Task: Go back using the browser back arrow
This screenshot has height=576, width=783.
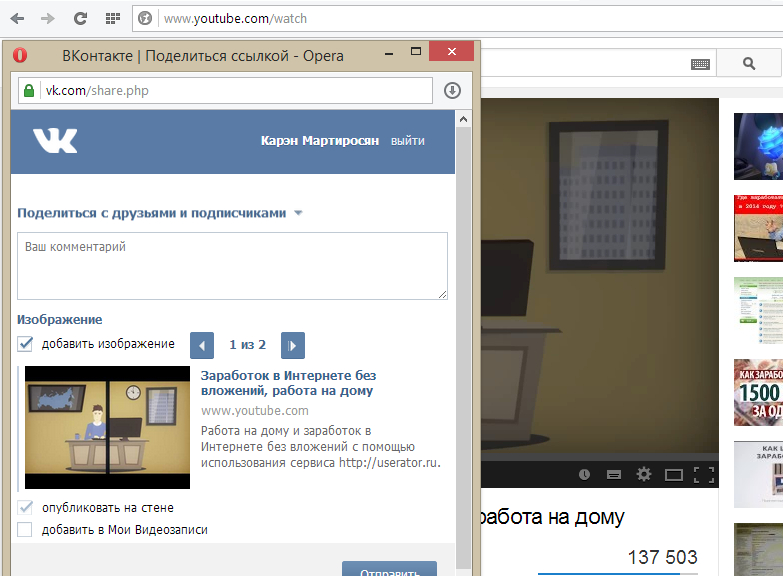Action: [x=17, y=18]
